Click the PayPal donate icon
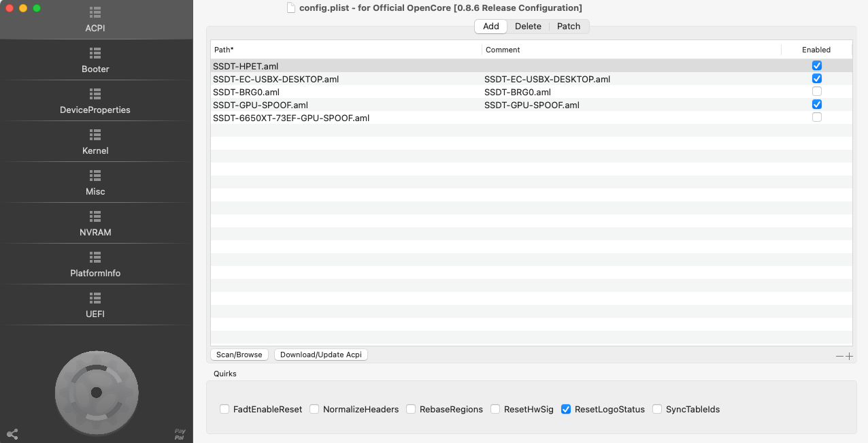868x443 pixels. 180,434
